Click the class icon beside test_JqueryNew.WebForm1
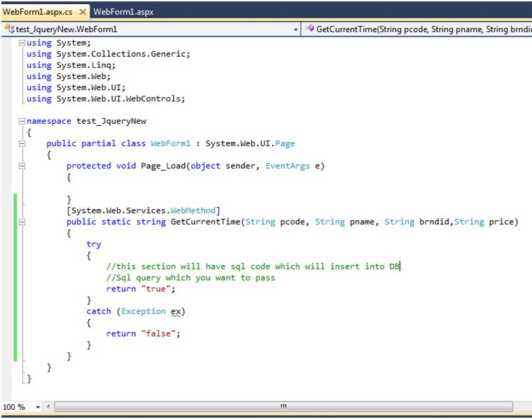532x419 pixels. [x=9, y=29]
